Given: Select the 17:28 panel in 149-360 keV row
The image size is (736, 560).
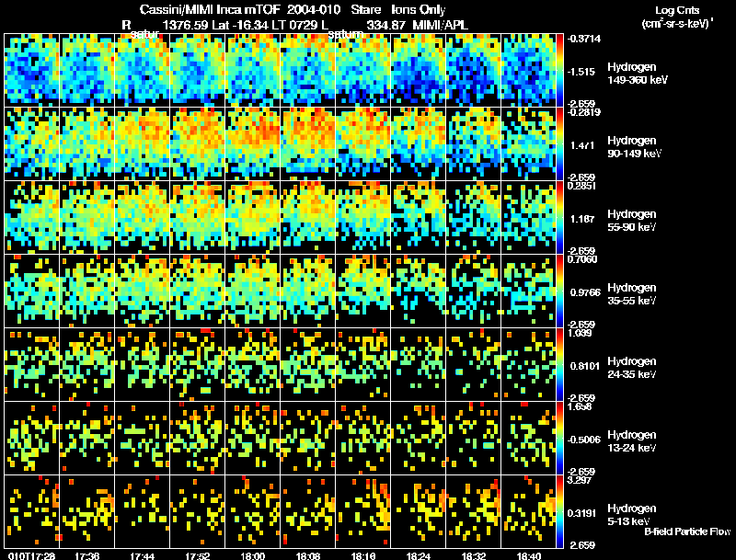Looking at the screenshot, I should (32, 70).
